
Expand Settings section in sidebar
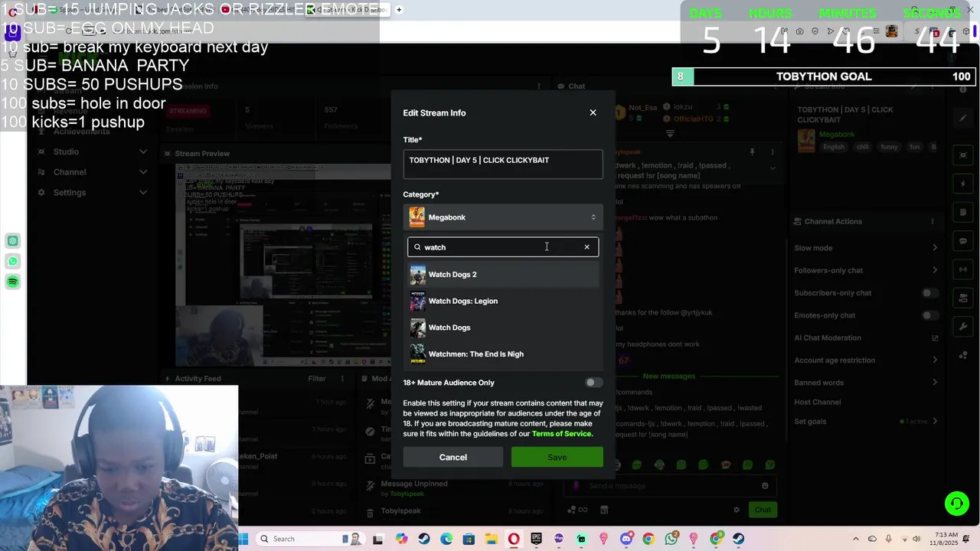(x=143, y=192)
